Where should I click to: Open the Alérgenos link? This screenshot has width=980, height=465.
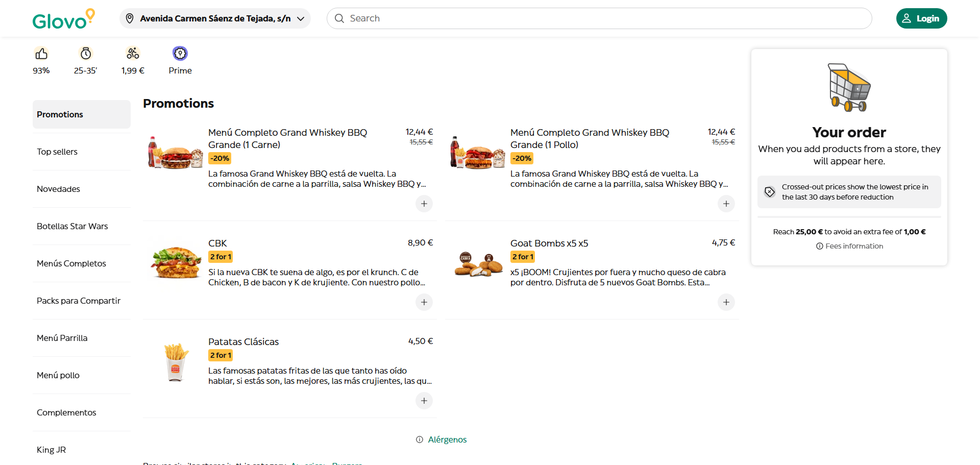tap(447, 439)
